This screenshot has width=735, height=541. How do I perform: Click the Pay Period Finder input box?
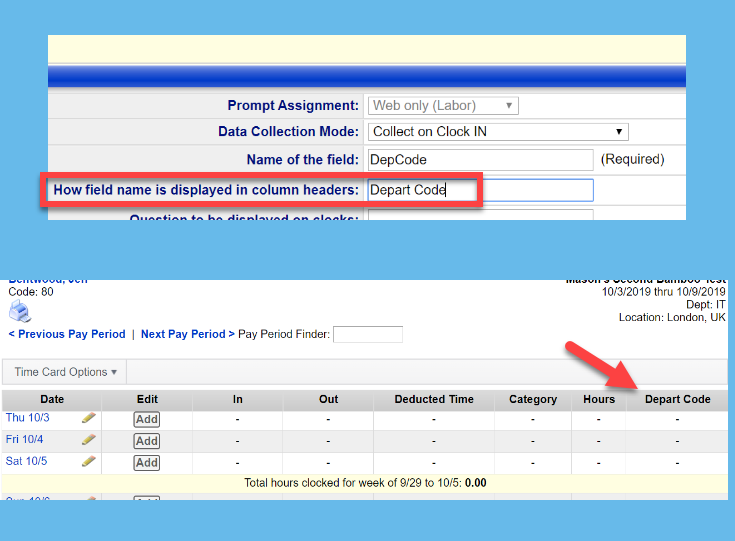[367, 334]
